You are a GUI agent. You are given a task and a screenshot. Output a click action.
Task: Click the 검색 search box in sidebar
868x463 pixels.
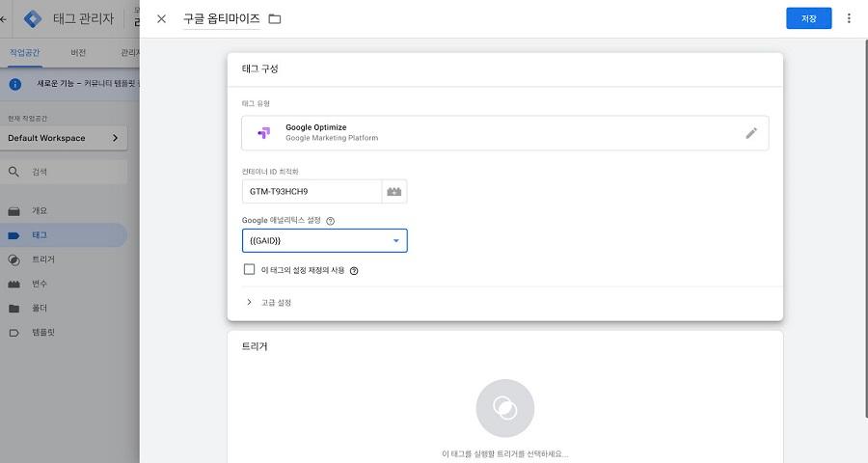(x=64, y=172)
